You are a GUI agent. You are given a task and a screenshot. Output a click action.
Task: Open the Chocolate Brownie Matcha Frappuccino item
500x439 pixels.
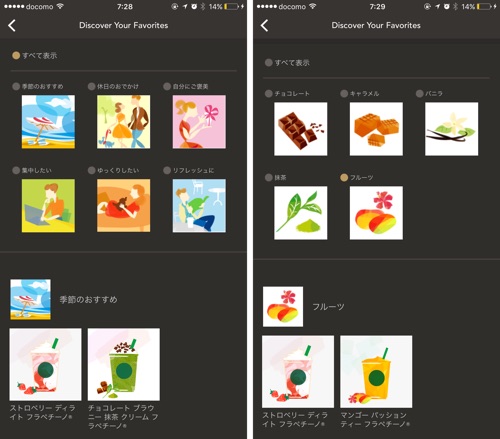(124, 364)
